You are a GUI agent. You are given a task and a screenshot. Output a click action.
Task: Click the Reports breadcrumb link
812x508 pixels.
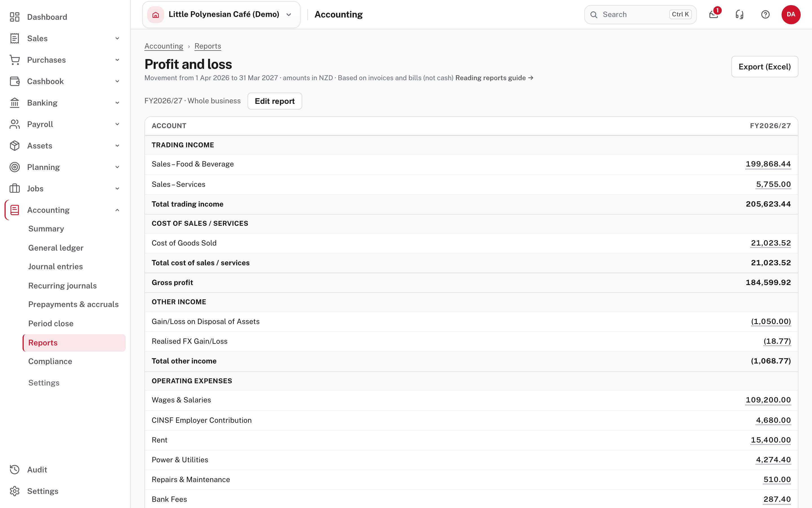click(x=208, y=46)
